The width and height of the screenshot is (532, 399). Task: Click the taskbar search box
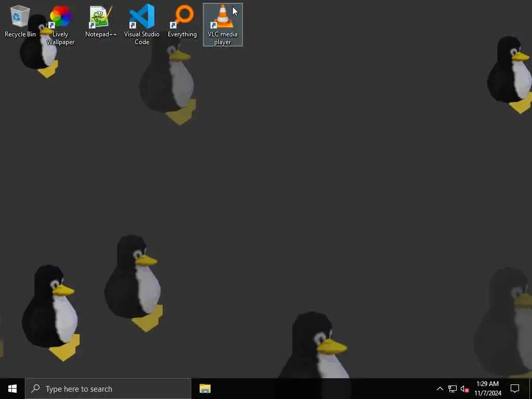click(108, 389)
